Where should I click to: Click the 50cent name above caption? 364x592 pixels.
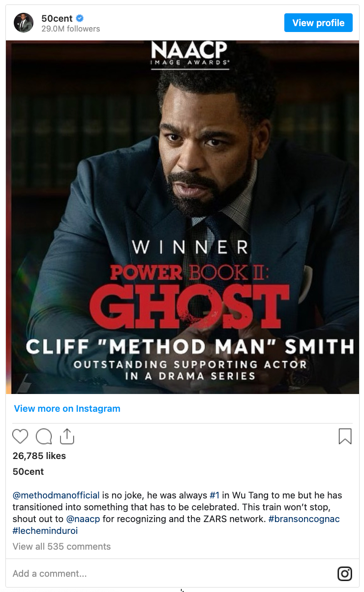(28, 471)
